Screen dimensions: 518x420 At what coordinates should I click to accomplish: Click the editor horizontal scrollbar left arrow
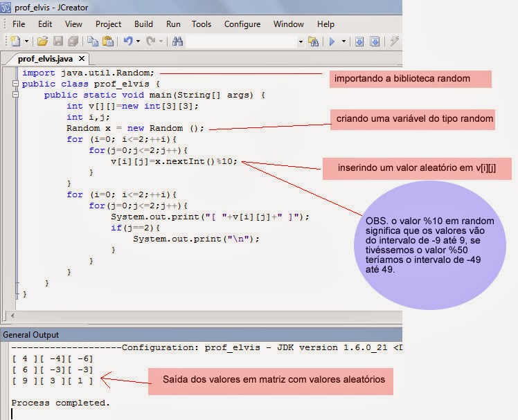pos(12,316)
